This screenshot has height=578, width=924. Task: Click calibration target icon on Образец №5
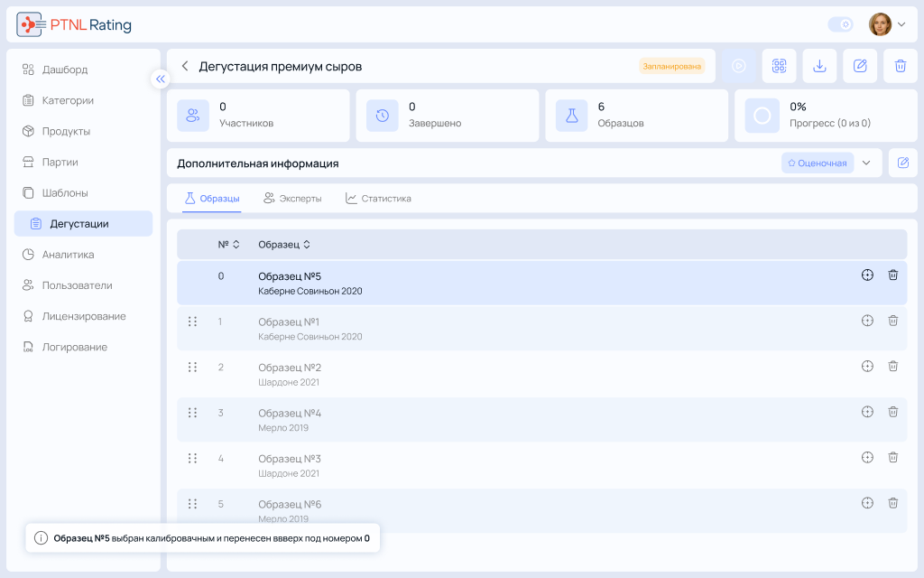(x=867, y=275)
